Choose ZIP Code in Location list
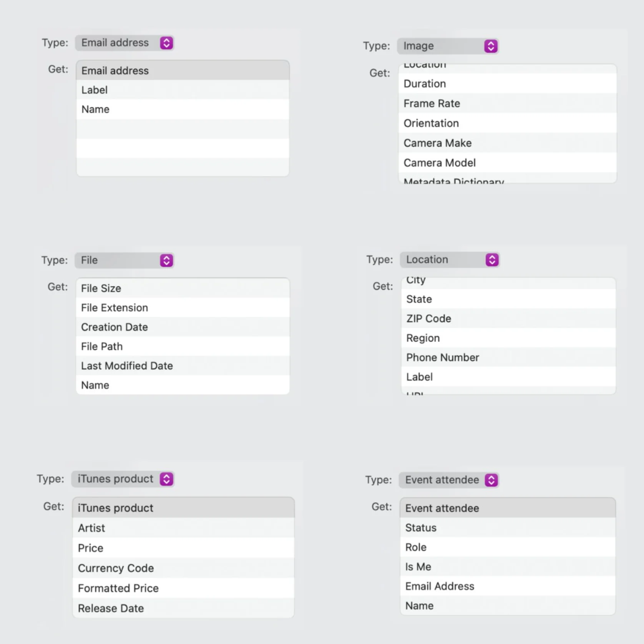The height and width of the screenshot is (644, 644). pyautogui.click(x=508, y=319)
